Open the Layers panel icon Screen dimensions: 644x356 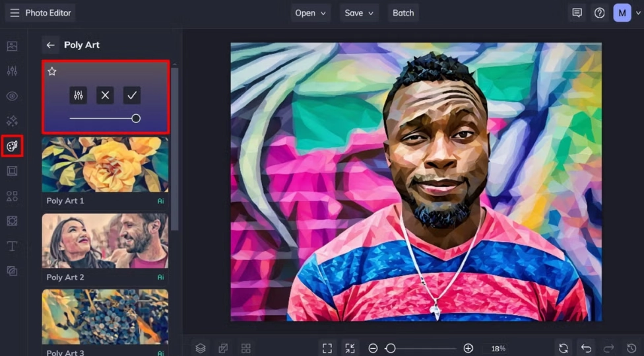pos(201,348)
